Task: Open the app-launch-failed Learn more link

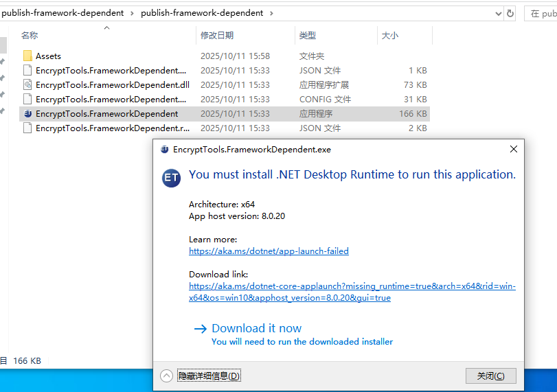Action: point(269,251)
